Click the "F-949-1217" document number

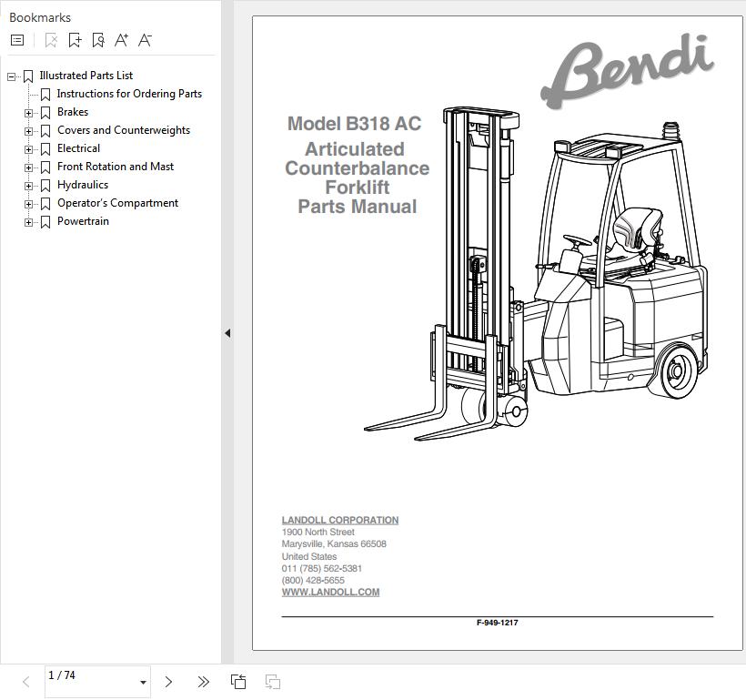tap(497, 623)
